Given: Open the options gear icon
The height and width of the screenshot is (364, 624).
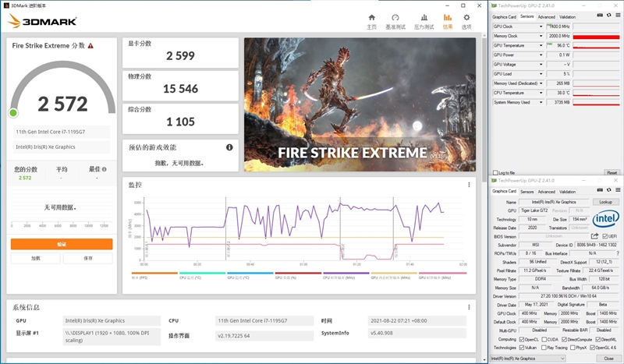Looking at the screenshot, I should (466, 17).
